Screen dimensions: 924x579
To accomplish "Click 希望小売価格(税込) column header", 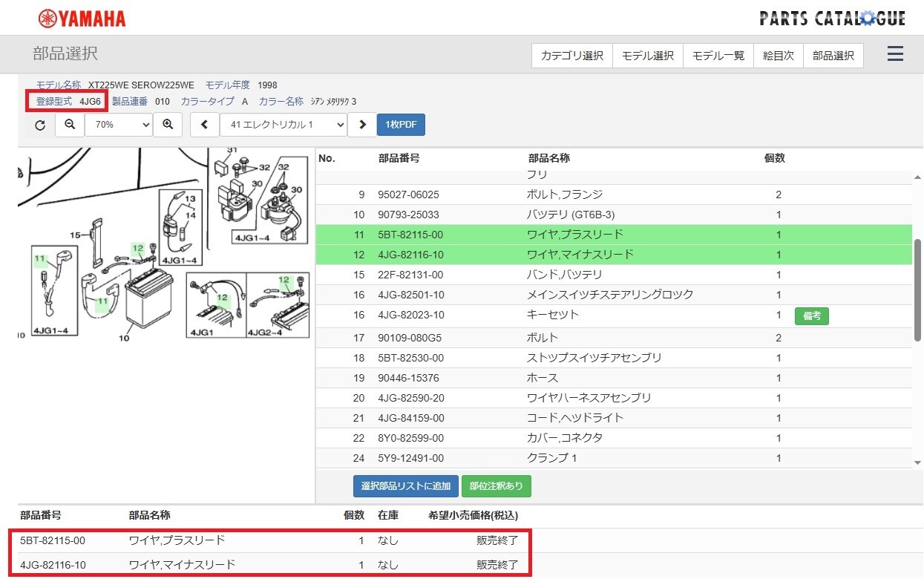I will (474, 514).
